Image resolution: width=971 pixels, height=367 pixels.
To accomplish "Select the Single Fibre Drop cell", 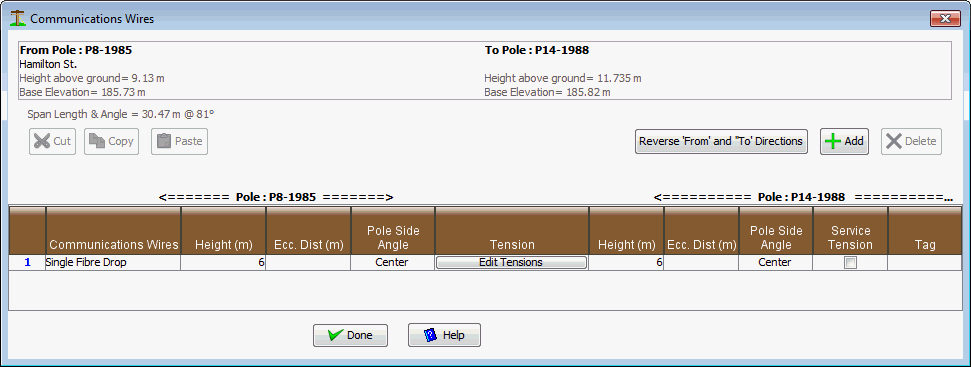I will [113, 262].
